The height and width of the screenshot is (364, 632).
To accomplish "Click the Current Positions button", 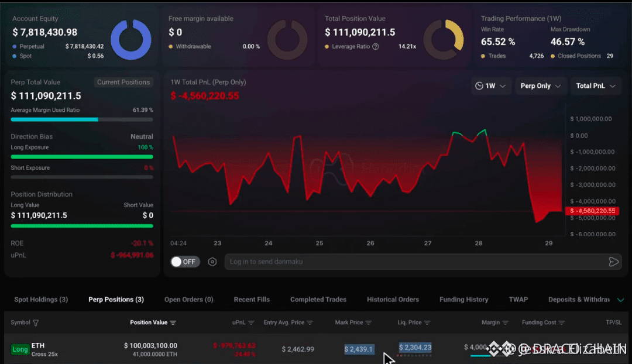I will coord(123,83).
